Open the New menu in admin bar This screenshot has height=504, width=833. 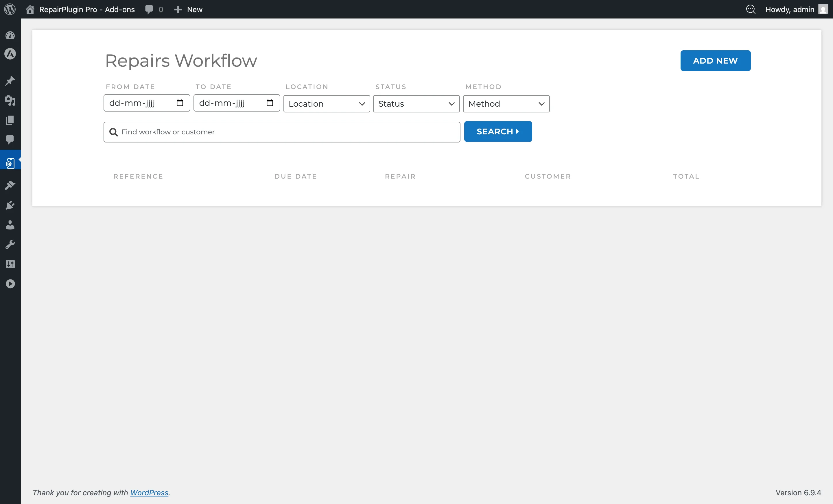point(188,9)
